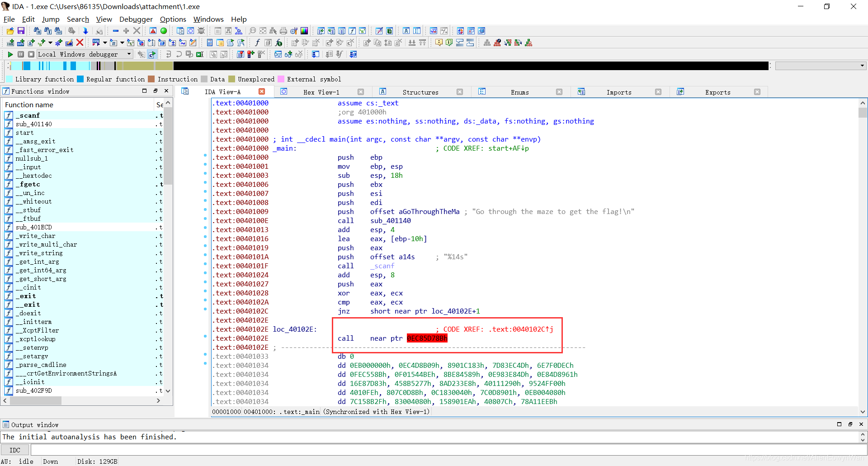Viewport: 868px width, 466px height.
Task: Open the green xrefs graph icon
Action: click(x=528, y=43)
